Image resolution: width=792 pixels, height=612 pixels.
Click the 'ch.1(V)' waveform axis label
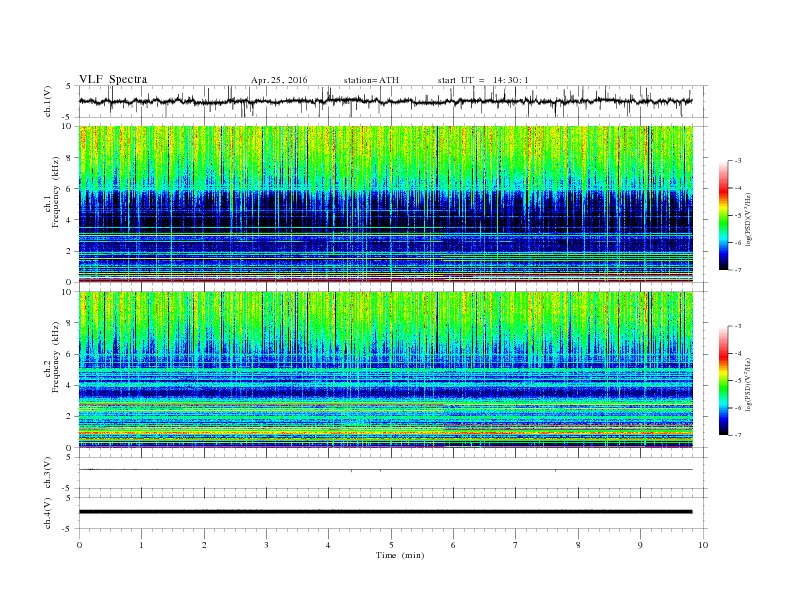click(x=48, y=101)
